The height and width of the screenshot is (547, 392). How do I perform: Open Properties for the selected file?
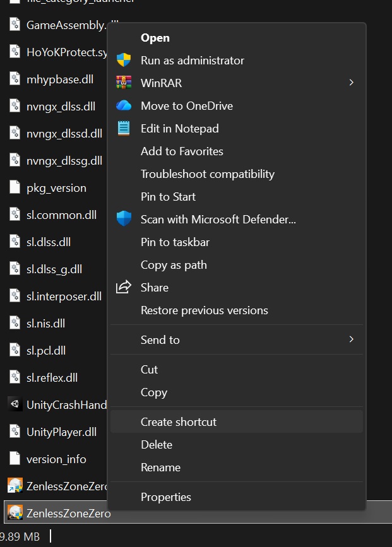point(165,497)
